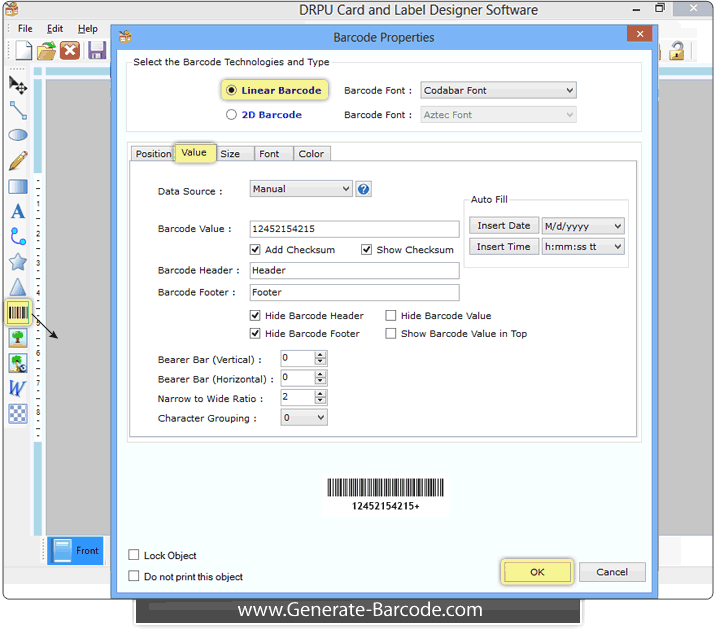714x629 pixels.
Task: Click the Insert Time button
Action: tap(504, 246)
